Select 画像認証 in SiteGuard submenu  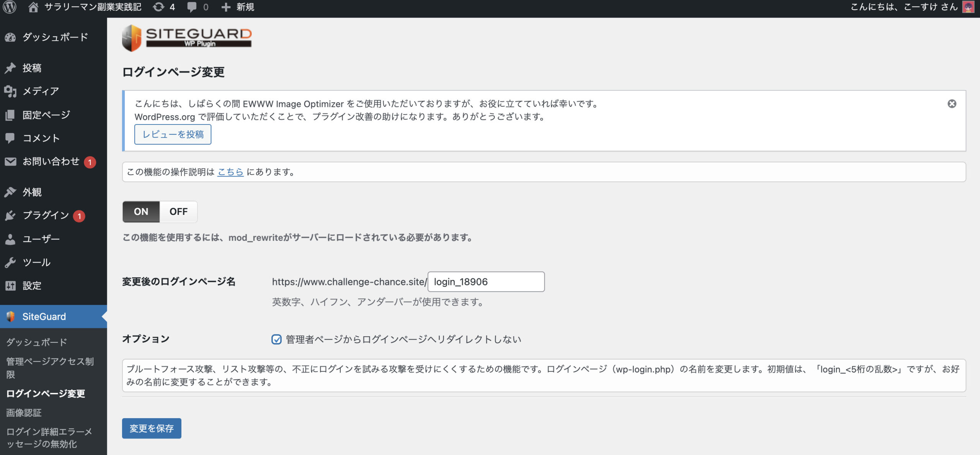pos(24,412)
